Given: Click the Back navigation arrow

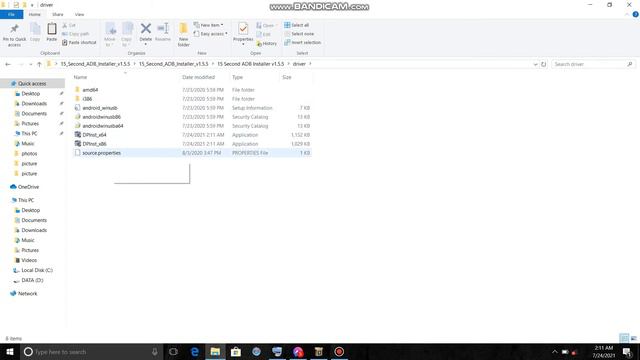Looking at the screenshot, I should [8, 64].
